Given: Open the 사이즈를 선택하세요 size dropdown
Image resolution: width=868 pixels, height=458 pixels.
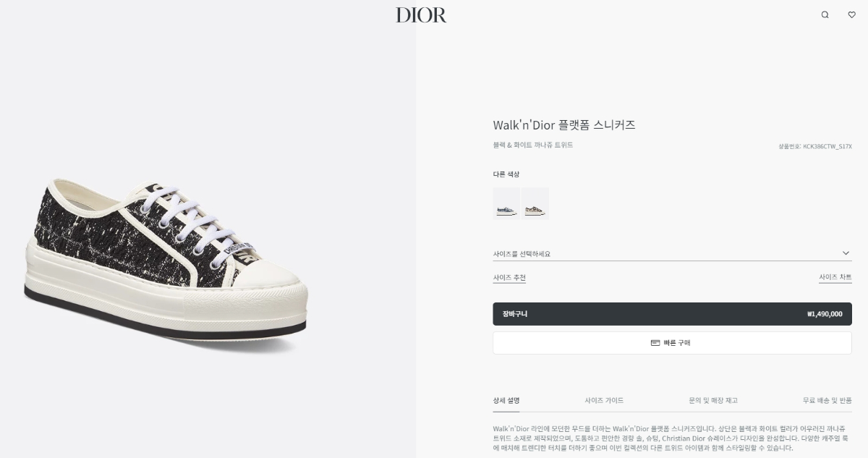Looking at the screenshot, I should [x=672, y=253].
